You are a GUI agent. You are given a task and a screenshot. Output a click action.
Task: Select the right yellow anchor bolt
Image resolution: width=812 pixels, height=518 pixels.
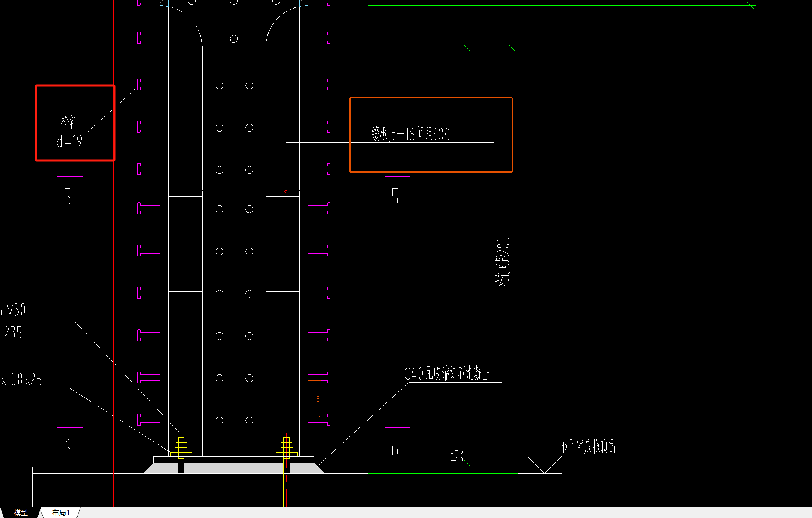click(287, 471)
